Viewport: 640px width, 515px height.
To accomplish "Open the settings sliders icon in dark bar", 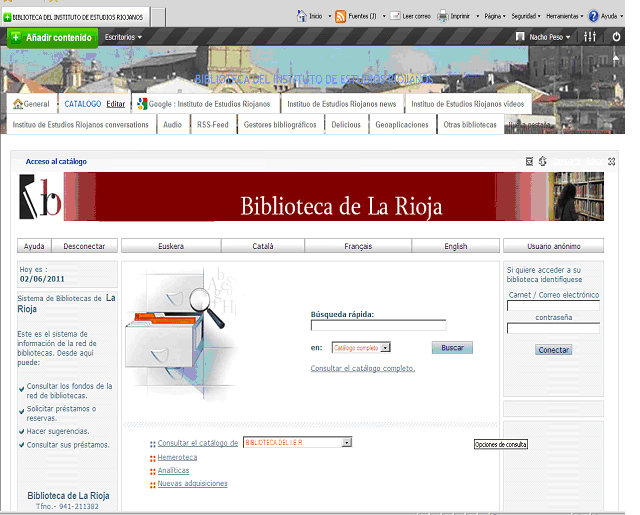I will (x=590, y=37).
